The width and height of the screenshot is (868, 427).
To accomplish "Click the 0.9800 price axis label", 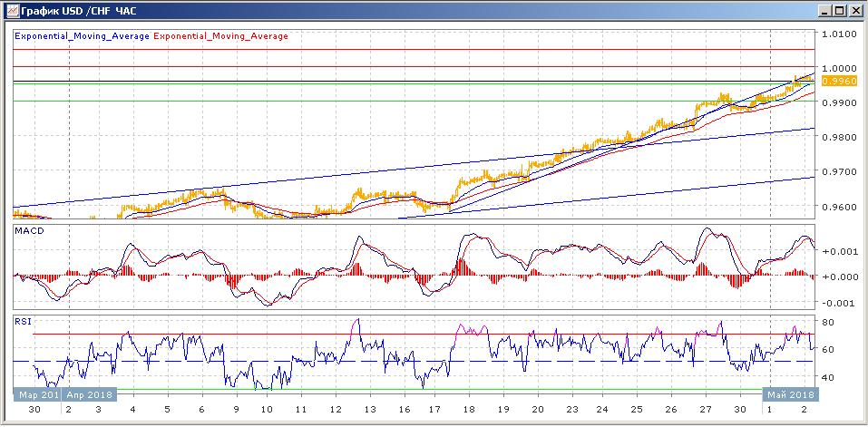I will [x=839, y=138].
